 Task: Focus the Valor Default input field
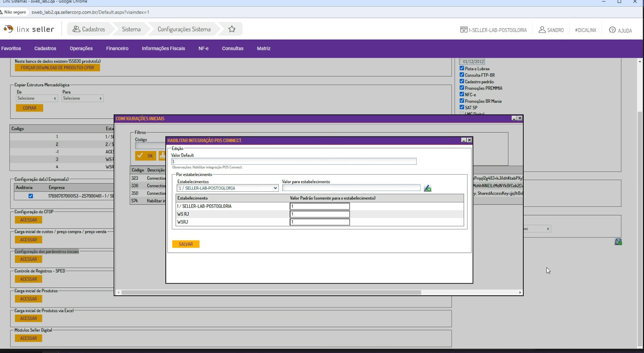[x=294, y=162]
